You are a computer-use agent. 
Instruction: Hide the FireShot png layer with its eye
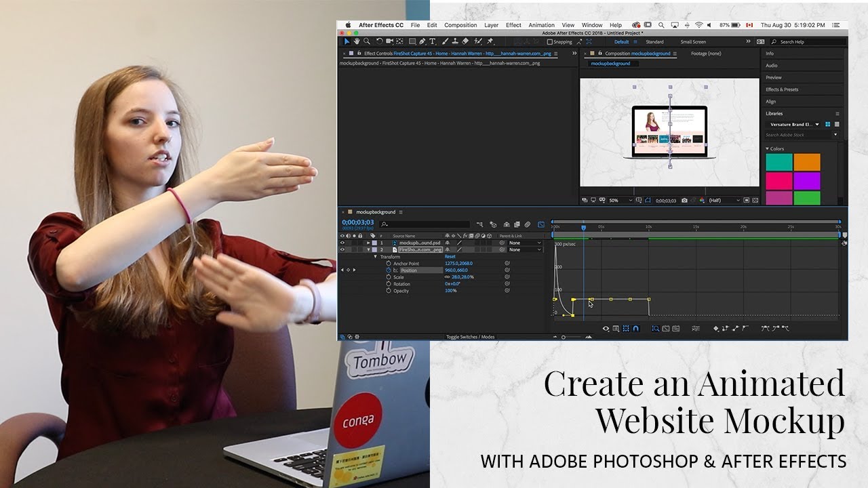342,249
